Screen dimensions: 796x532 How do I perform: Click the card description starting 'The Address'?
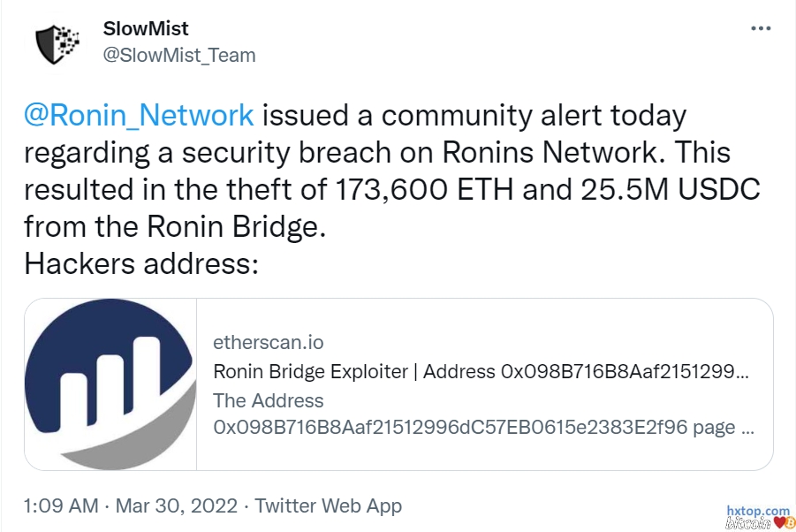(269, 400)
